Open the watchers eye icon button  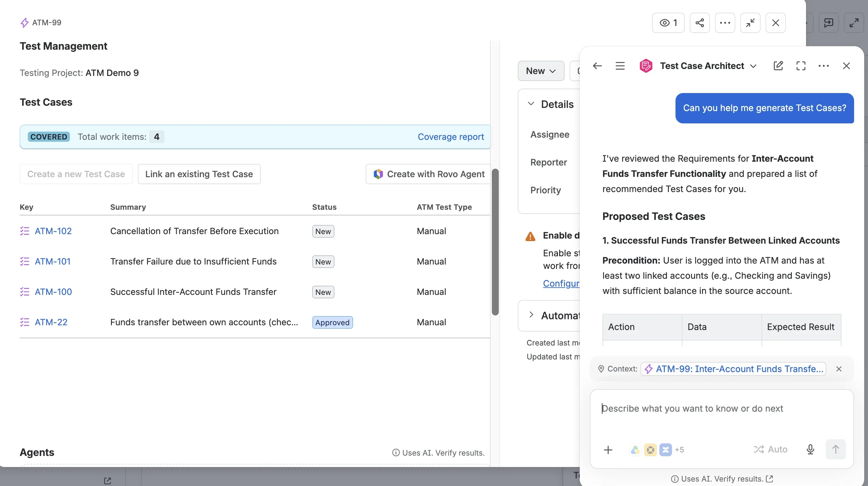[x=668, y=22]
